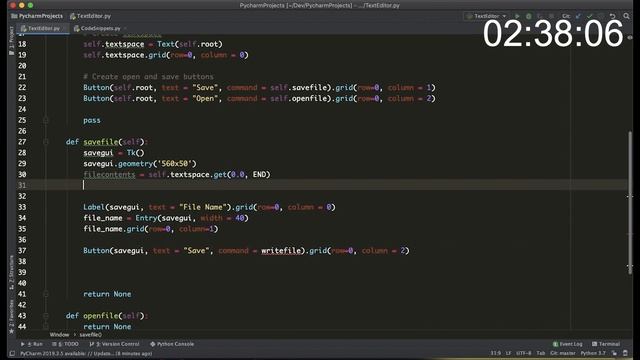Open the Project tool window sidebar tab
This screenshot has height=360, width=640.
(11, 41)
